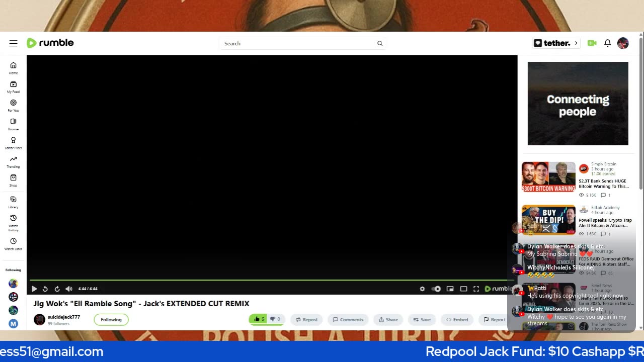This screenshot has height=362, width=644.
Task: Open Shop in sidebar
Action: click(13, 180)
